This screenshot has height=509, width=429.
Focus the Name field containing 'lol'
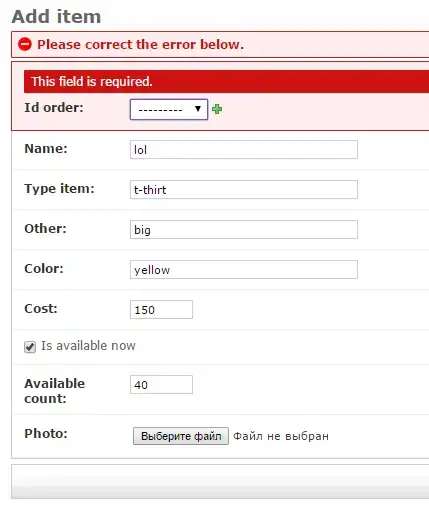pyautogui.click(x=244, y=150)
